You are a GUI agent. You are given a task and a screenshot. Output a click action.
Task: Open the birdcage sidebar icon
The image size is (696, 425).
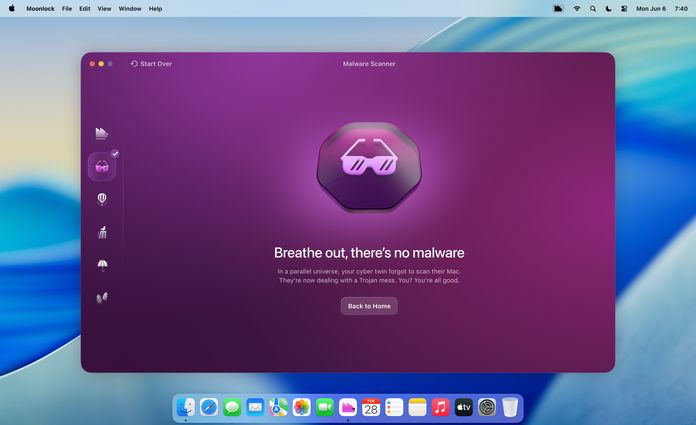click(102, 232)
